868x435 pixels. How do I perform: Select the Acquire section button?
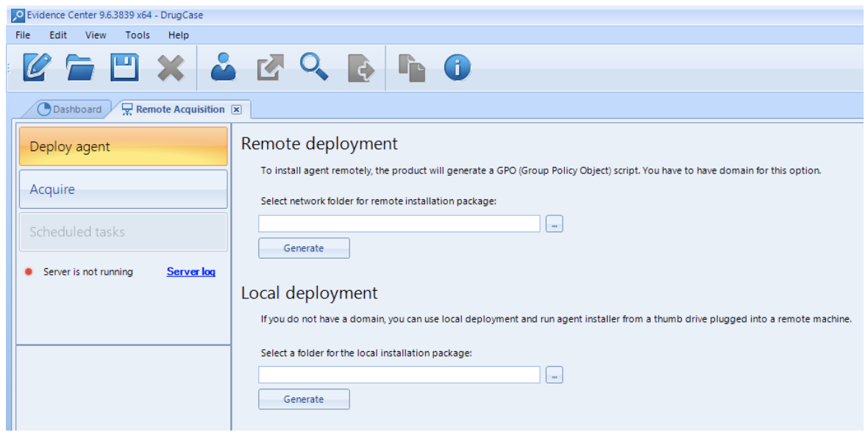124,189
